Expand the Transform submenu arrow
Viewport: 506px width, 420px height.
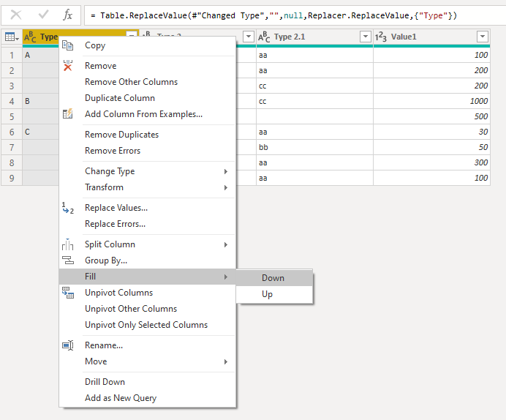coord(226,187)
